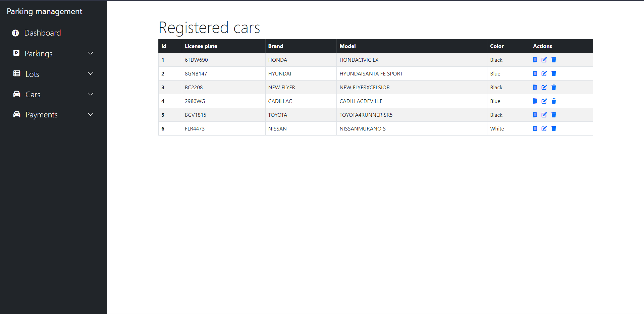The height and width of the screenshot is (314, 644).
Task: Click the Lots list icon in the sidebar
Action: point(16,73)
